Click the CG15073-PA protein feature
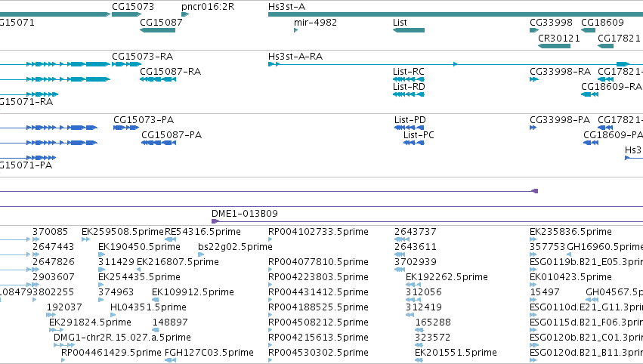The image size is (643, 364). [x=126, y=128]
